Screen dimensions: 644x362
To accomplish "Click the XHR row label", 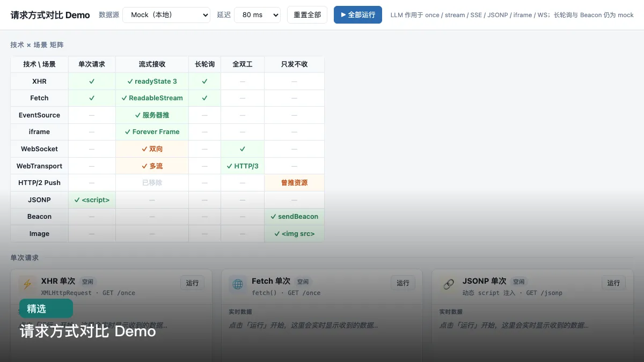I will 39,82.
